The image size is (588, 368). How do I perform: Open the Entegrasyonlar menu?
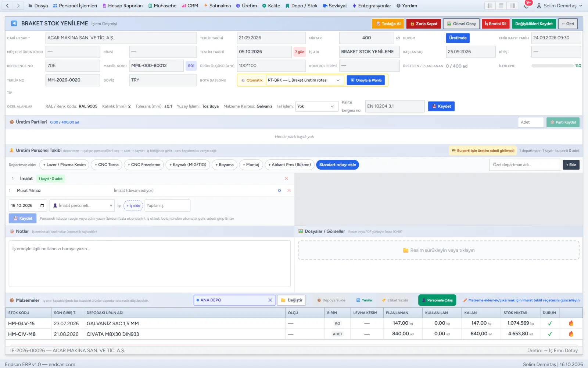[x=372, y=6]
